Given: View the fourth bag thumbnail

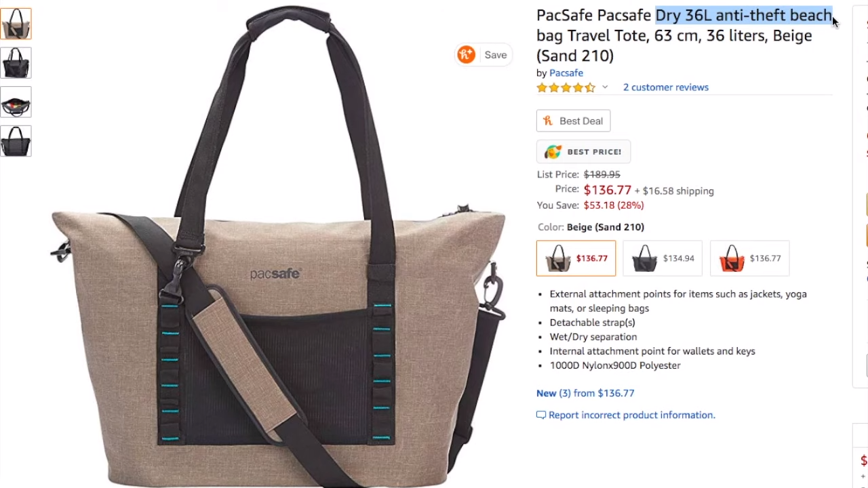Looking at the screenshot, I should (16, 142).
